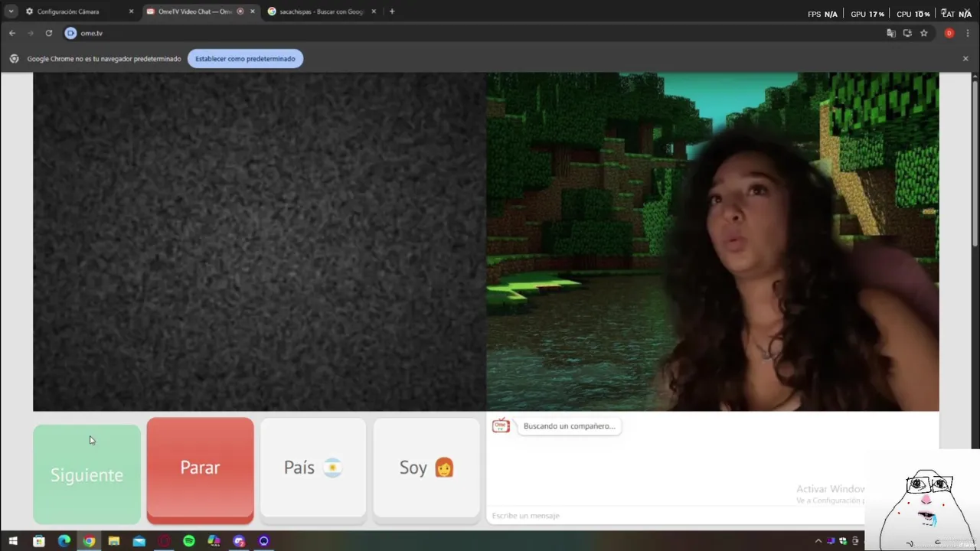Open the Chrome three-dot menu
980x551 pixels.
968,33
